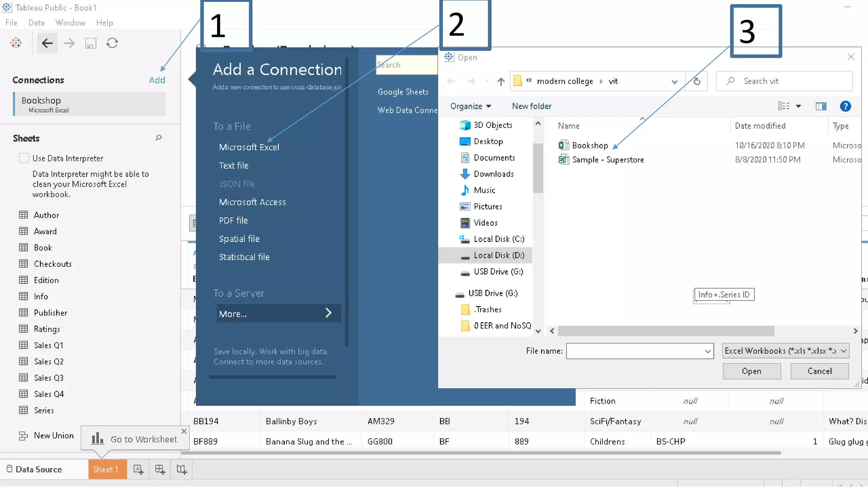Click the save icon in toolbar
The height and width of the screenshot is (488, 868).
point(91,43)
